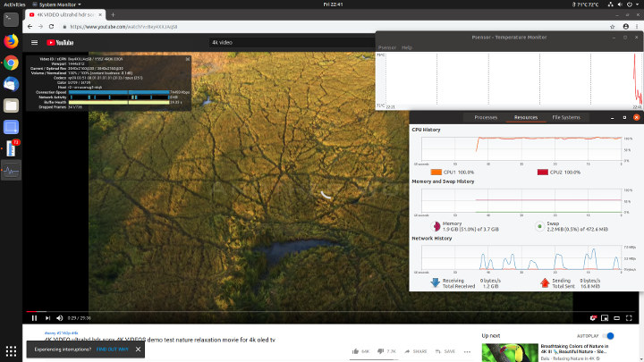Open the Psensor menu
Image resolution: width=644 pixels, height=362 pixels.
point(386,46)
